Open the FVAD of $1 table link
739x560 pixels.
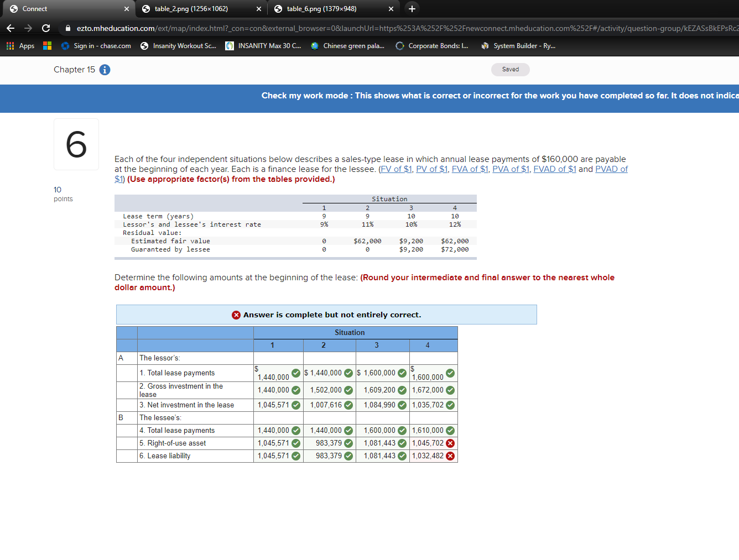[x=555, y=169]
